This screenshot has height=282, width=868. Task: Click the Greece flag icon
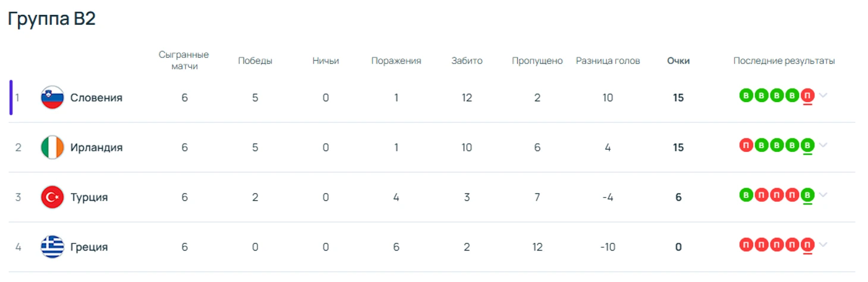click(x=52, y=247)
